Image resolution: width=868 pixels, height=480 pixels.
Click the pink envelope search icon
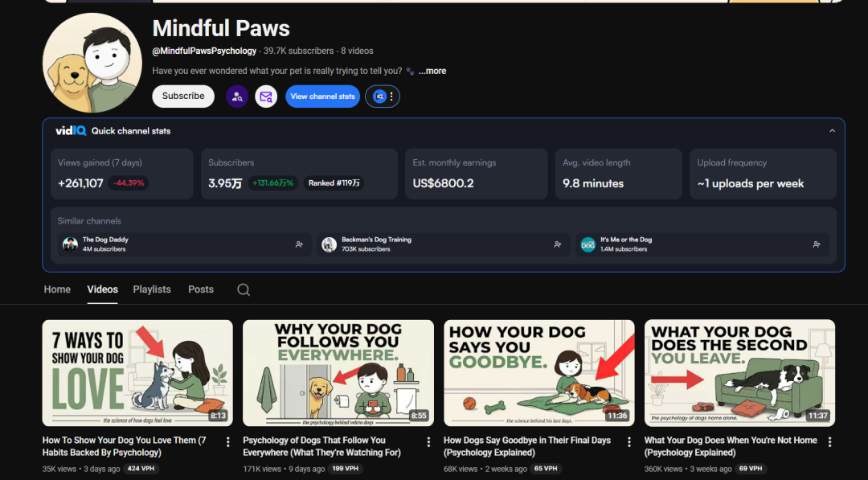click(266, 96)
